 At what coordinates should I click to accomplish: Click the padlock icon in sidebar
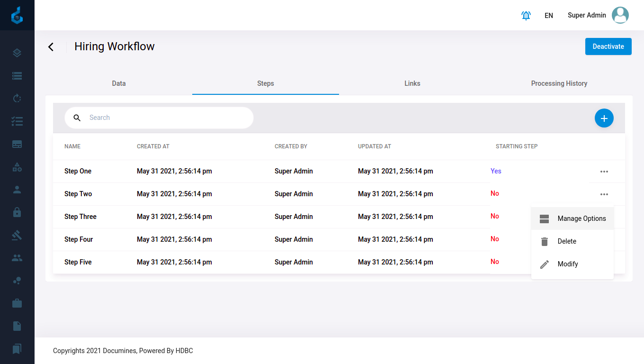(x=17, y=212)
